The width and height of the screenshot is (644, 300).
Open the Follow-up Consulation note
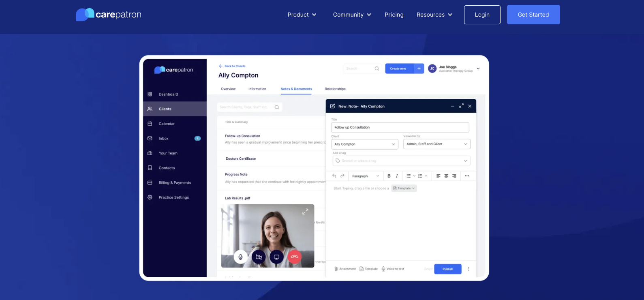[x=242, y=136]
